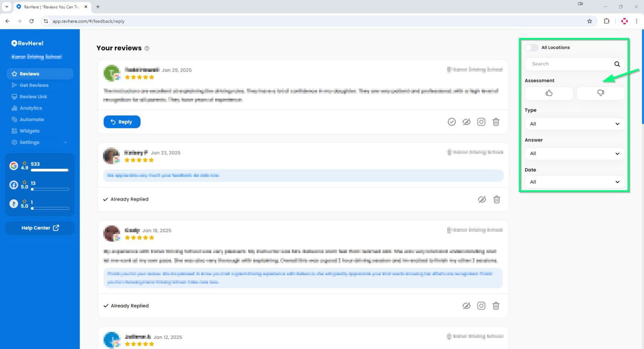Hide the Jan 29 review
This screenshot has height=349, width=644.
click(466, 122)
